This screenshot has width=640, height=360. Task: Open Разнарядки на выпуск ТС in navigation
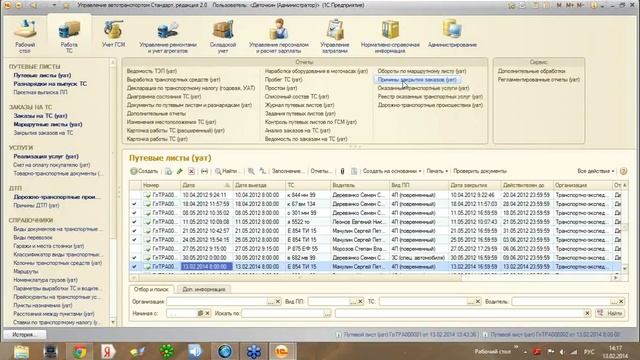click(50, 84)
